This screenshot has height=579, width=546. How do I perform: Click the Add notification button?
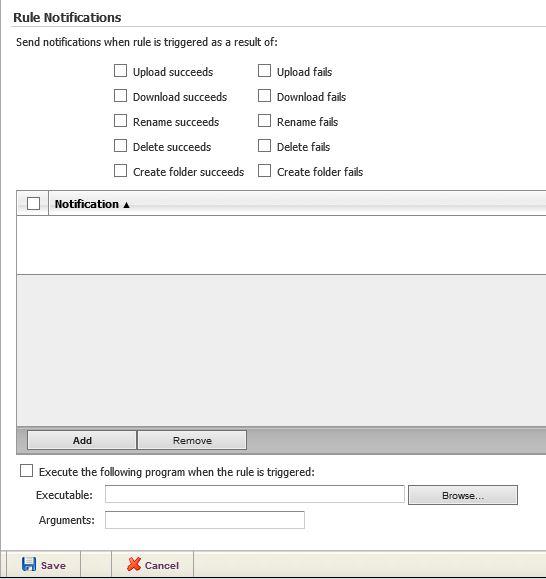coord(82,440)
